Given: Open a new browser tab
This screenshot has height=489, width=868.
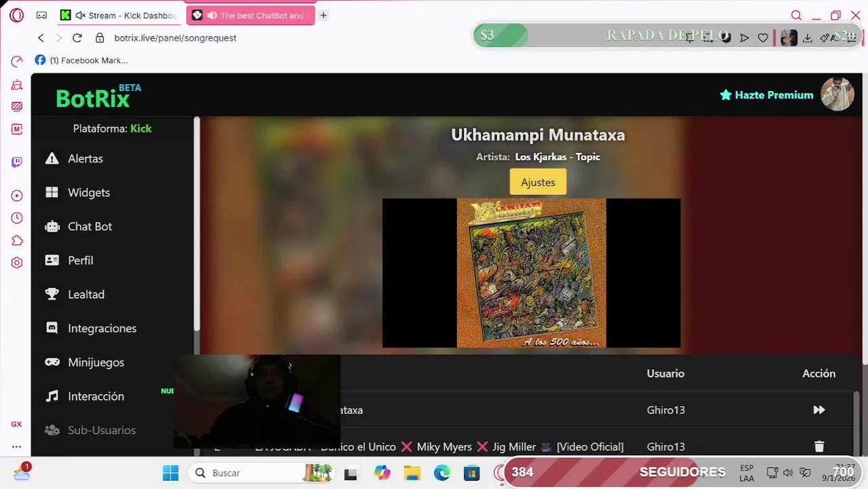Looking at the screenshot, I should pyautogui.click(x=323, y=15).
